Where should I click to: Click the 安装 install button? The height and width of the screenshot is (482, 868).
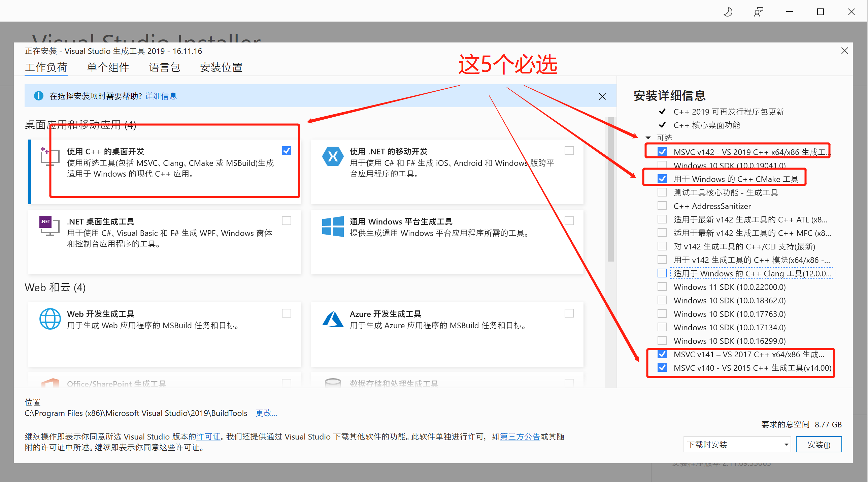(x=819, y=445)
